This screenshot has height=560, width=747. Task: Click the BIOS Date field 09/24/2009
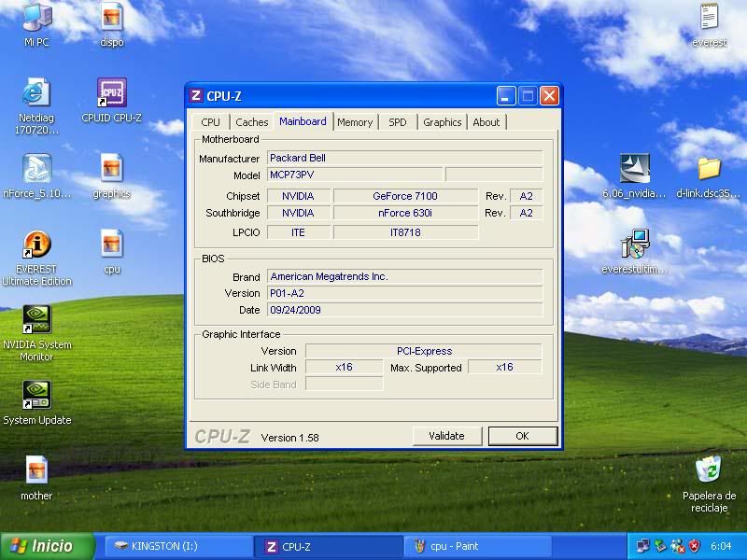coord(404,310)
